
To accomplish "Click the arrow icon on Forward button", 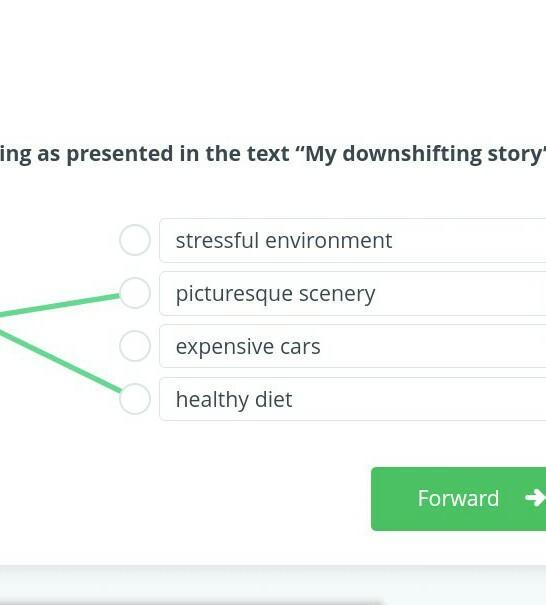I will (x=536, y=498).
